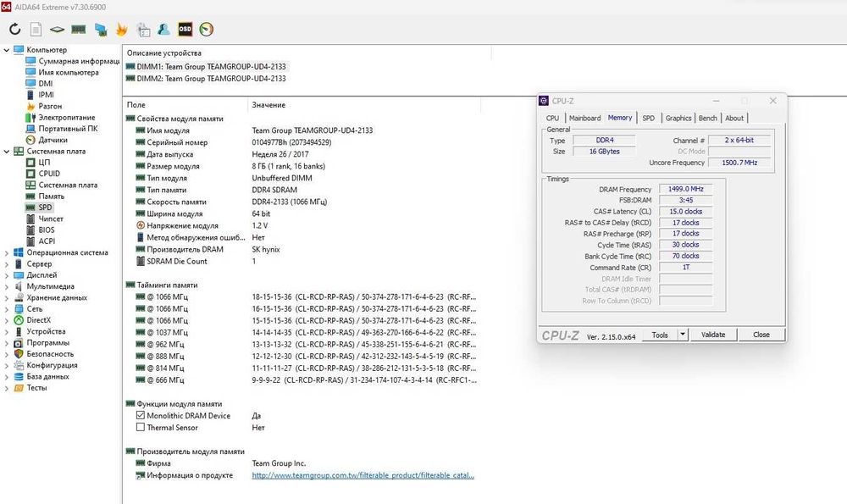
Task: Toggle the Monolithic DRAM Device checkbox
Action: pos(141,415)
